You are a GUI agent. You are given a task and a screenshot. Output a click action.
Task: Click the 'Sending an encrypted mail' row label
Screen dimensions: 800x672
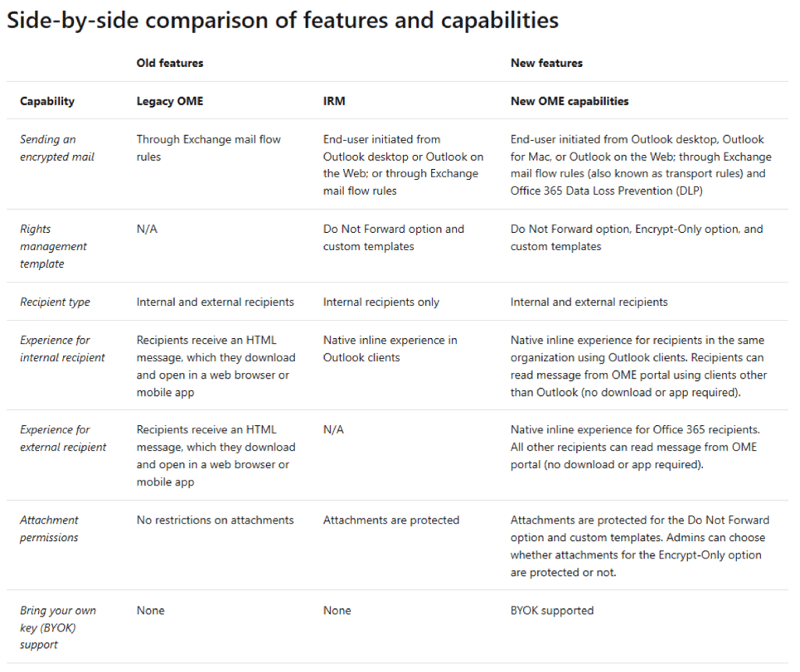click(x=57, y=148)
